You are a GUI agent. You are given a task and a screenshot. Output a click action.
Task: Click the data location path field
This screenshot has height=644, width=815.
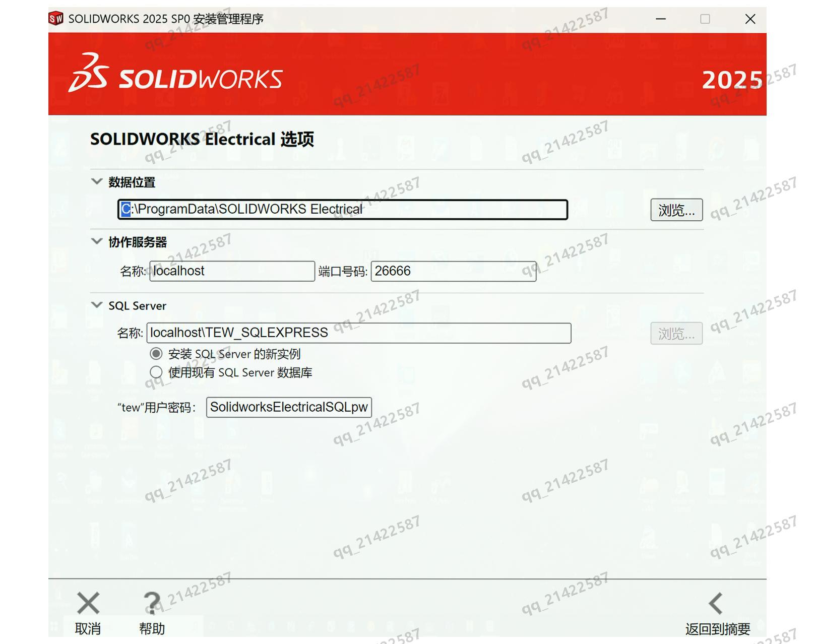point(343,210)
